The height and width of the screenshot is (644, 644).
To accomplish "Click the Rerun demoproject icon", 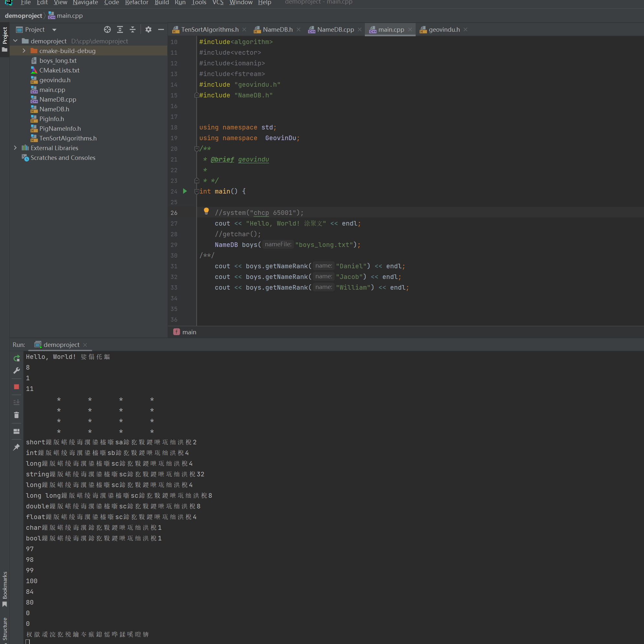I will 16,356.
